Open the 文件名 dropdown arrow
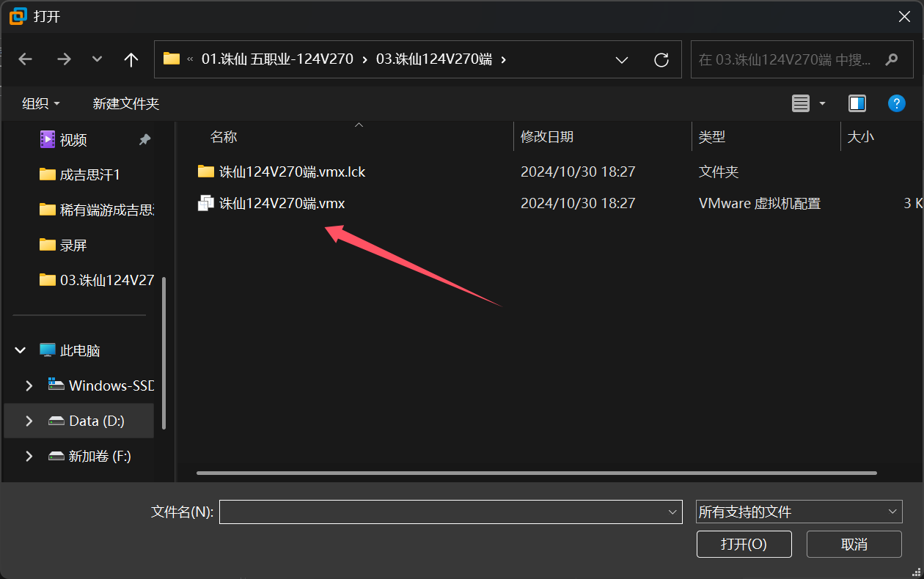This screenshot has width=924, height=579. 673,512
